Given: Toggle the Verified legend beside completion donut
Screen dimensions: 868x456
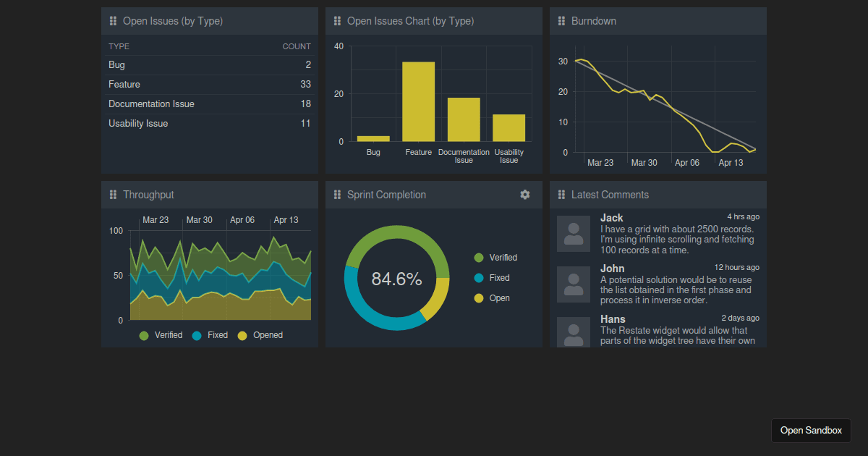Looking at the screenshot, I should pyautogui.click(x=498, y=257).
